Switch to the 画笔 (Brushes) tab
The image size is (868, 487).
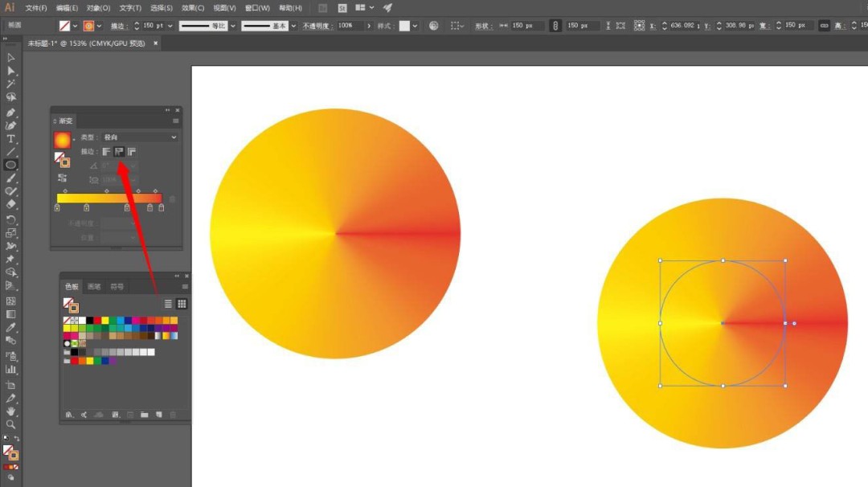tap(94, 287)
